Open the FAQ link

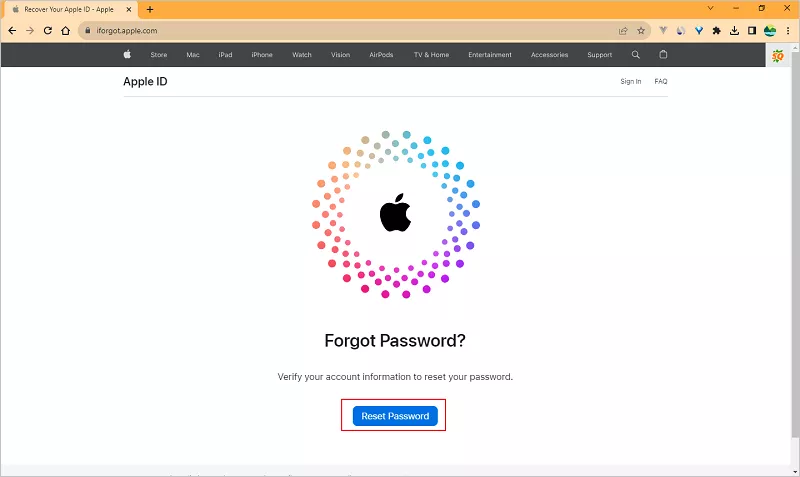661,81
